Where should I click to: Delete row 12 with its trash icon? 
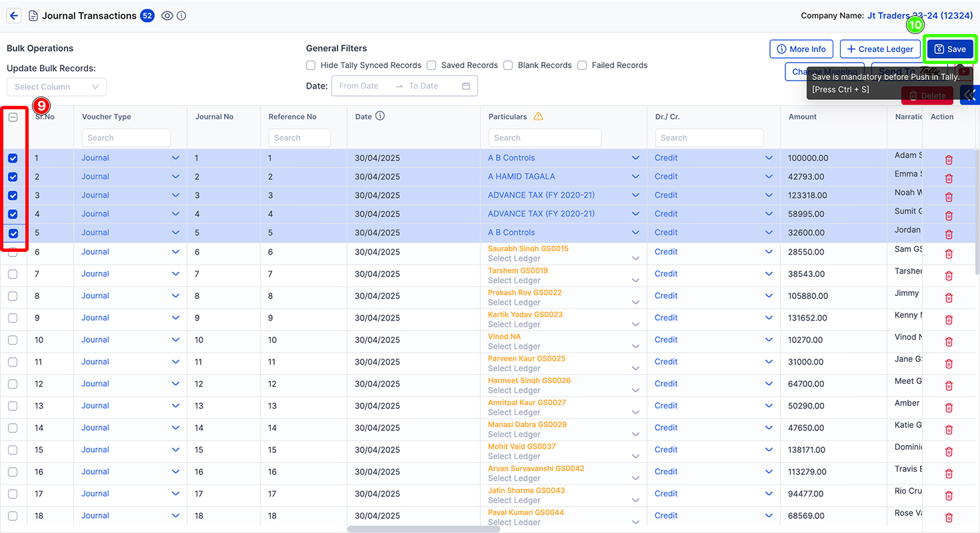point(949,386)
